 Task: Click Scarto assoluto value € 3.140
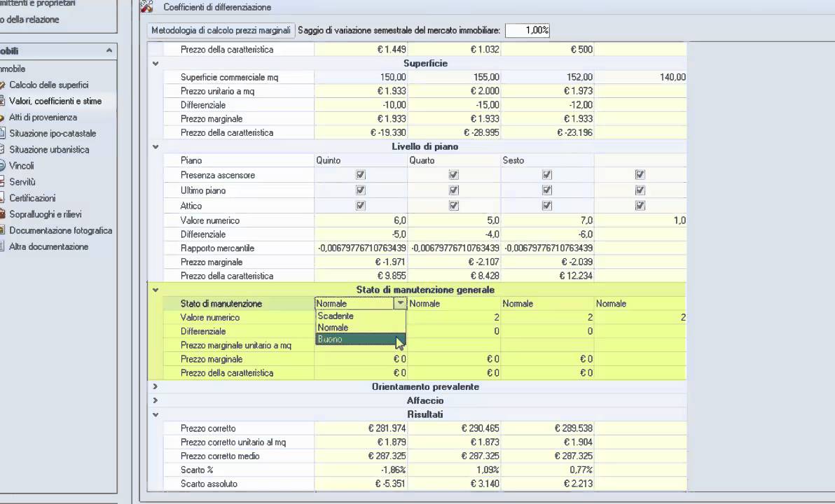coord(485,484)
